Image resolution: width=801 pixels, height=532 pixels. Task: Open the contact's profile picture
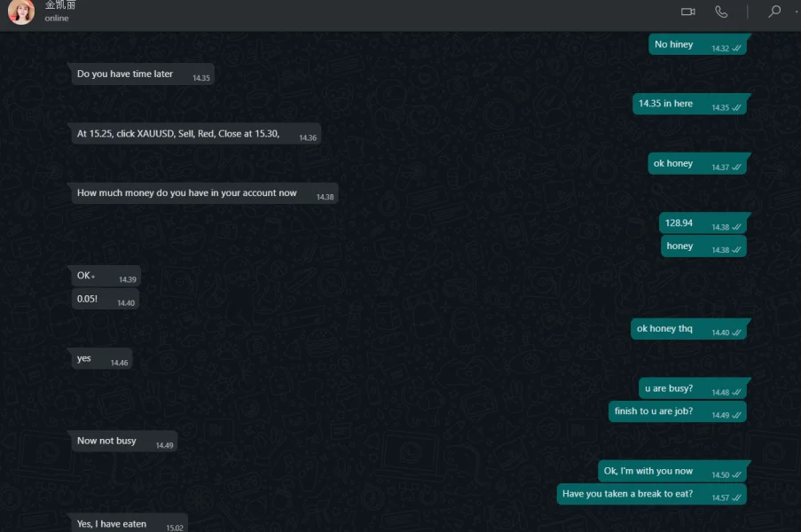(x=21, y=12)
